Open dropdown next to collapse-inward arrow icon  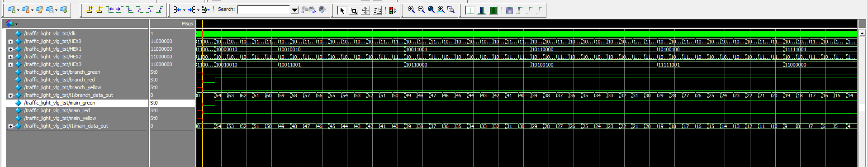[x=184, y=10]
